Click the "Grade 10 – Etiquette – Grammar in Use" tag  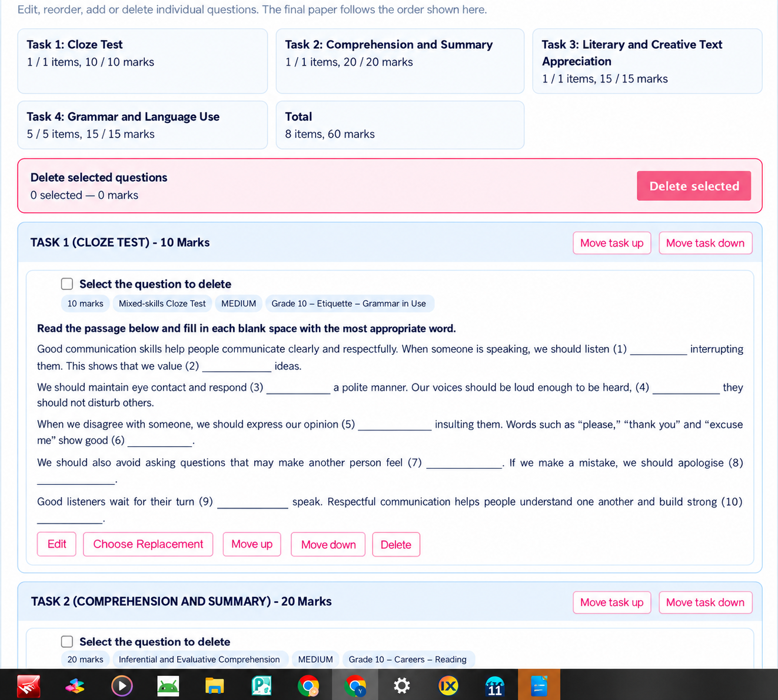pos(349,304)
